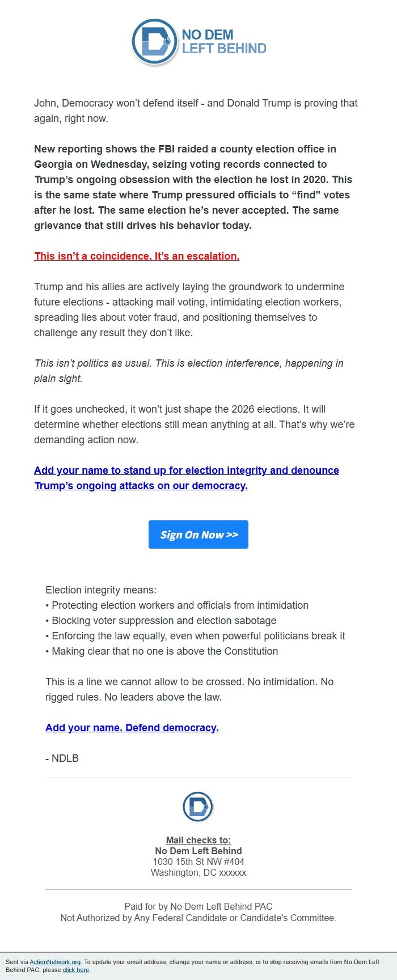Click the 'Paid for by No Dem Left Behind PAC' disclaimer
397x980 pixels.
click(x=198, y=906)
